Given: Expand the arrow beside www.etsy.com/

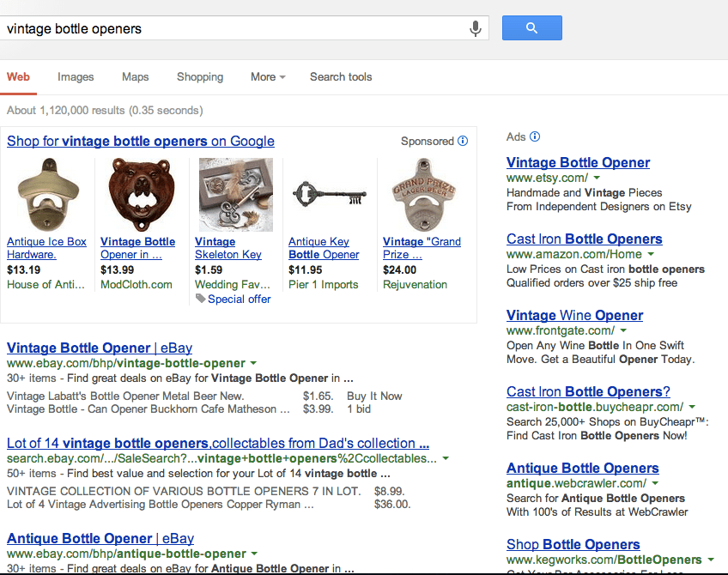Looking at the screenshot, I should tap(597, 178).
